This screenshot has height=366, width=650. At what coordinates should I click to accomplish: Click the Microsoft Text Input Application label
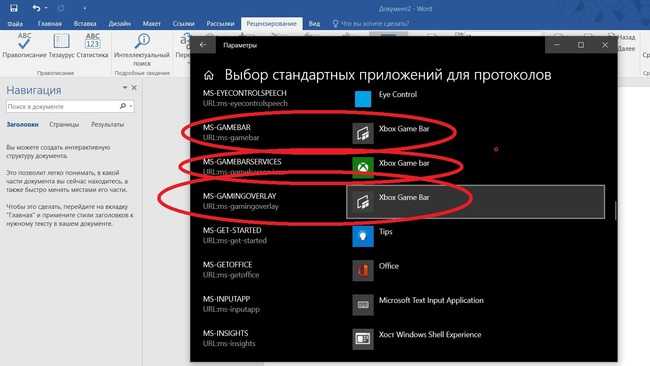[431, 301]
